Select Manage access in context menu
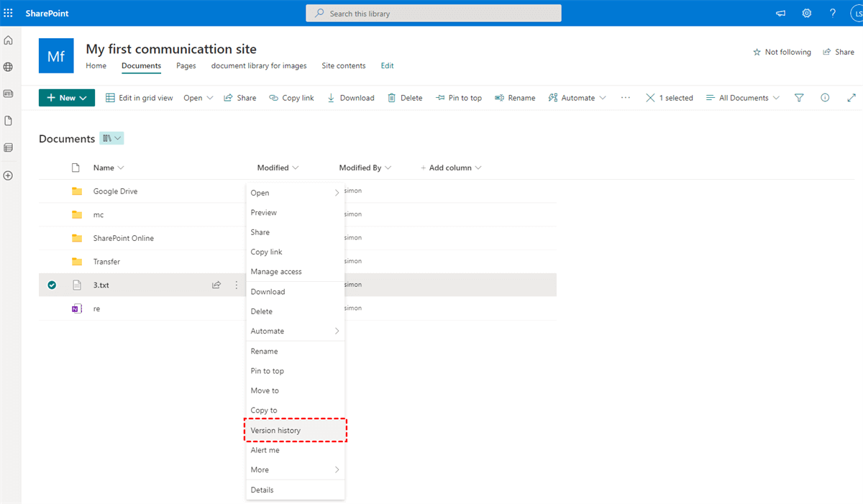This screenshot has height=504, width=863. pos(276,272)
